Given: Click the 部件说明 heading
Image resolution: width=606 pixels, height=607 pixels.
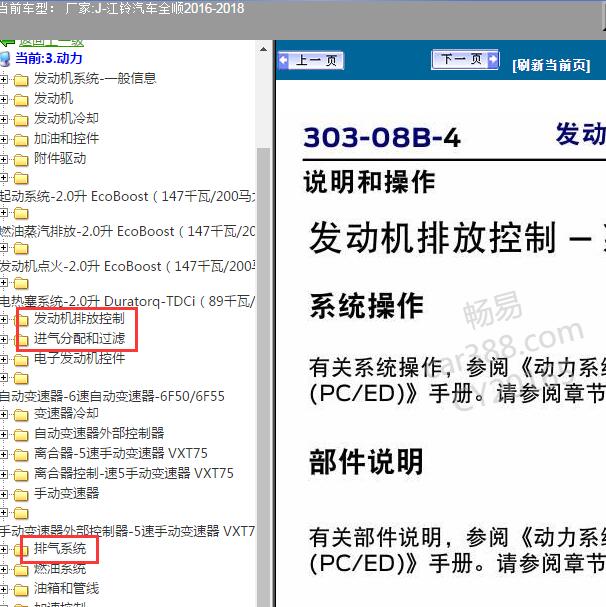Looking at the screenshot, I should coord(366,461).
